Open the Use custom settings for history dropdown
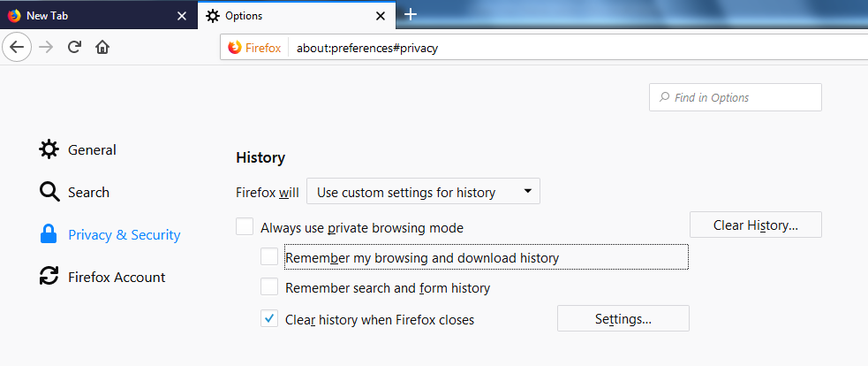Image resolution: width=868 pixels, height=366 pixels. pos(424,191)
